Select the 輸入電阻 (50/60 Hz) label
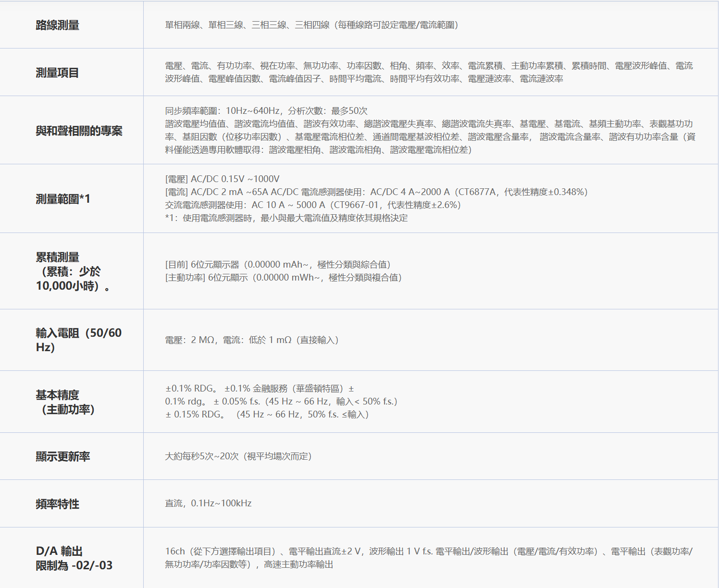Image resolution: width=719 pixels, height=588 pixels. point(79,340)
